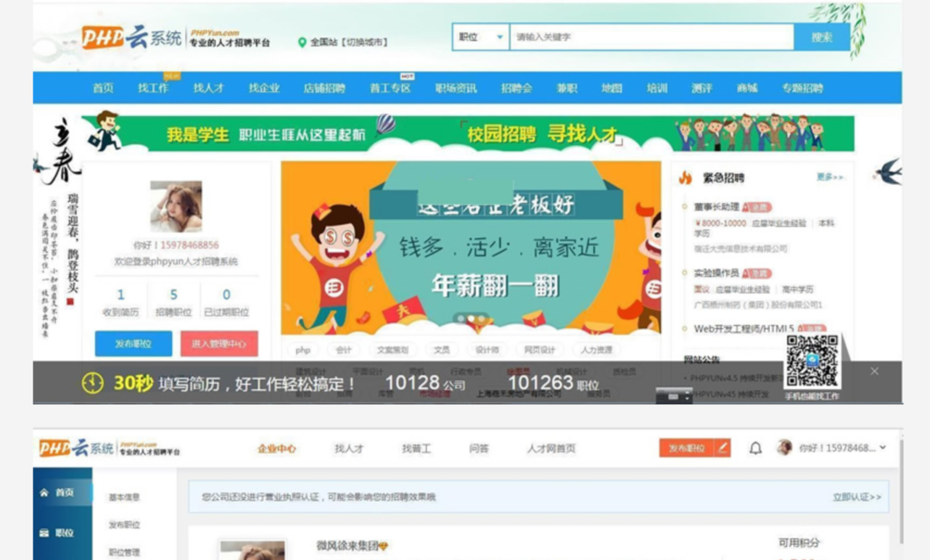The height and width of the screenshot is (560, 930).
Task: Open 职场资讯 in the nav bar
Action: pos(456,88)
